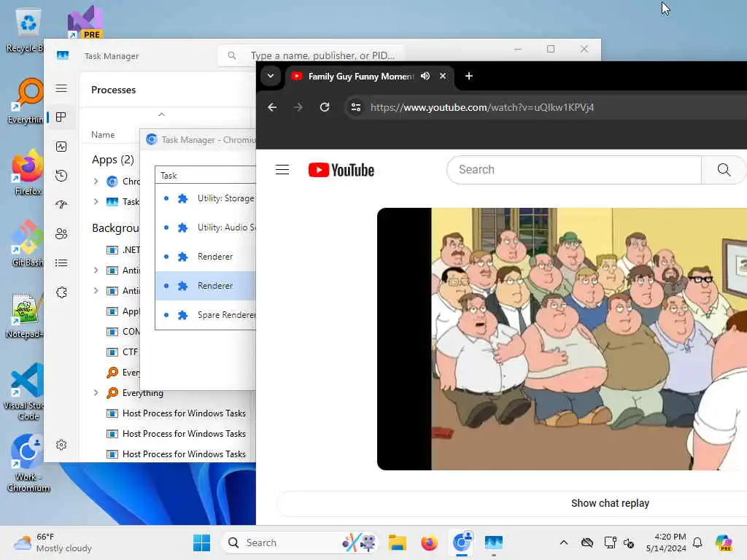Expand the Everything background process group
Image resolution: width=747 pixels, height=560 pixels.
click(x=96, y=393)
